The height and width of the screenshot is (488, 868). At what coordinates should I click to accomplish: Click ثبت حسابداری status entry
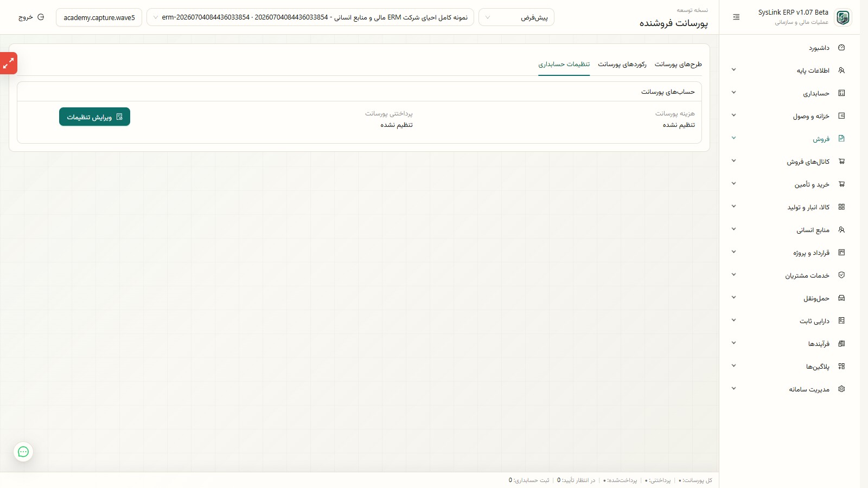pyautogui.click(x=529, y=480)
